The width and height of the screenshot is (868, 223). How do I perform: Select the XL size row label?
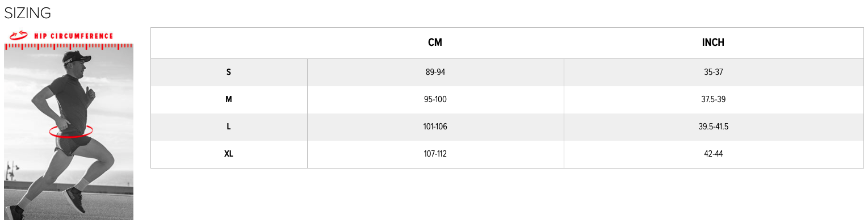pos(229,154)
